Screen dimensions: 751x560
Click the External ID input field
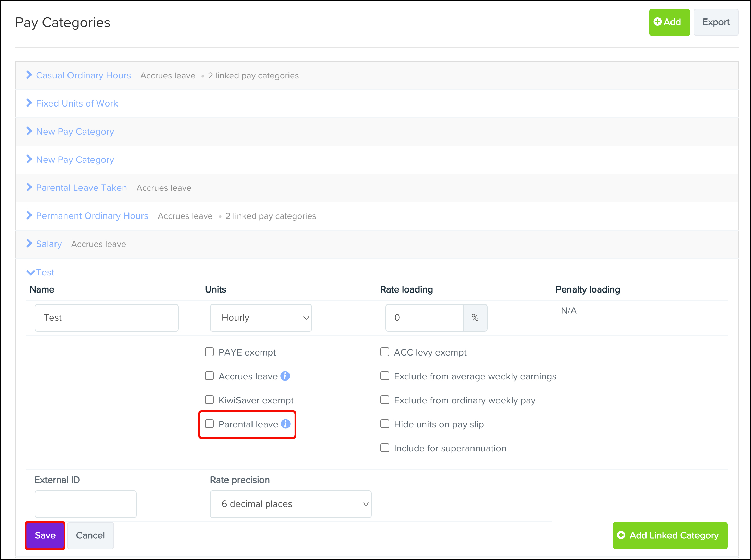[x=86, y=504]
